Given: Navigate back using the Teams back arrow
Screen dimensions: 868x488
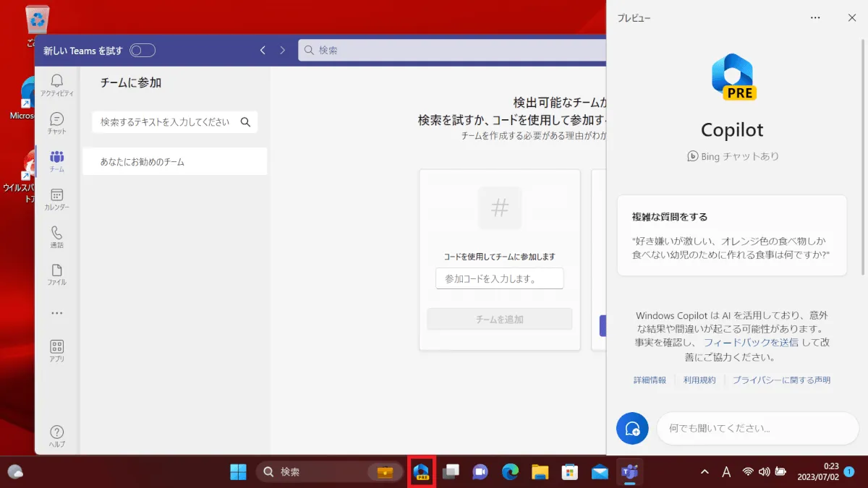Looking at the screenshot, I should [263, 51].
